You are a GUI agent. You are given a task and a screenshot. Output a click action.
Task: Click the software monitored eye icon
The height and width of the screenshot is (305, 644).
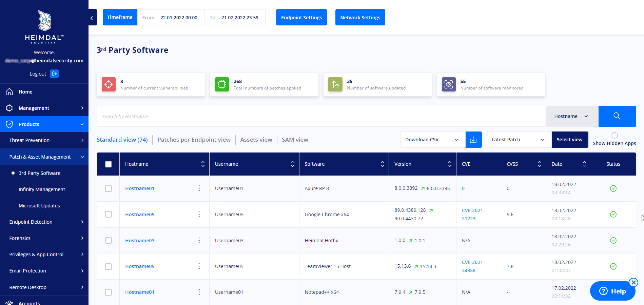coord(448,84)
